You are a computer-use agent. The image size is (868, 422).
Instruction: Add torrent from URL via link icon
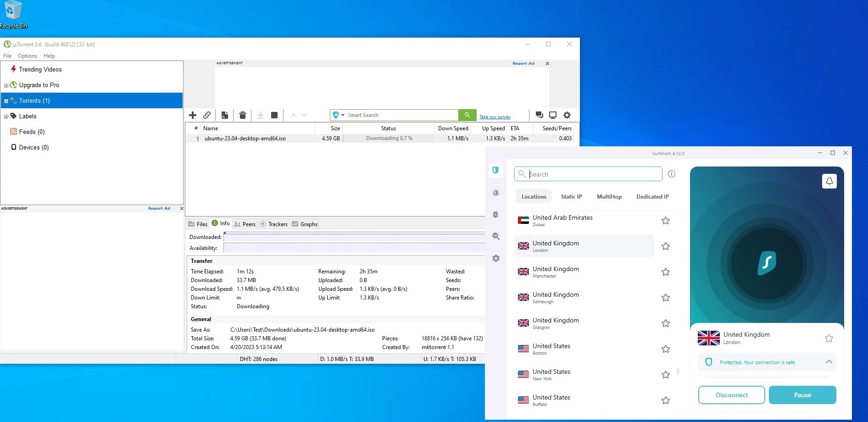coord(207,115)
